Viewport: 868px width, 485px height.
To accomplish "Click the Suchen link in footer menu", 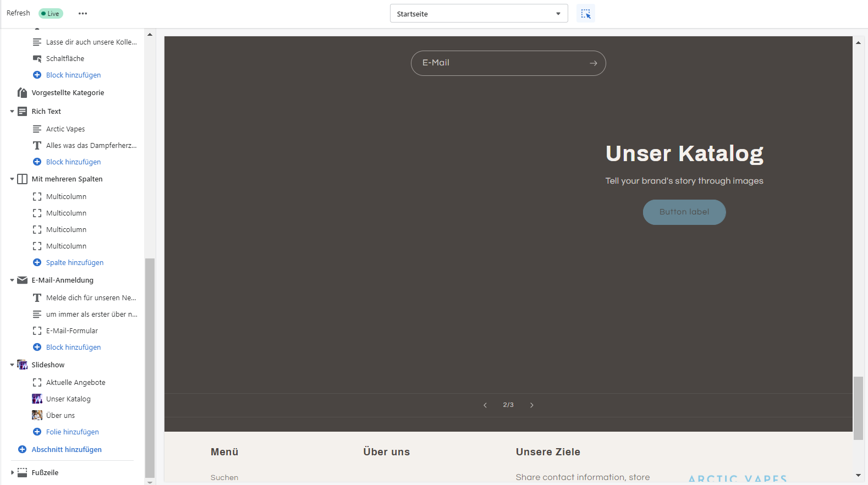I will click(x=224, y=478).
